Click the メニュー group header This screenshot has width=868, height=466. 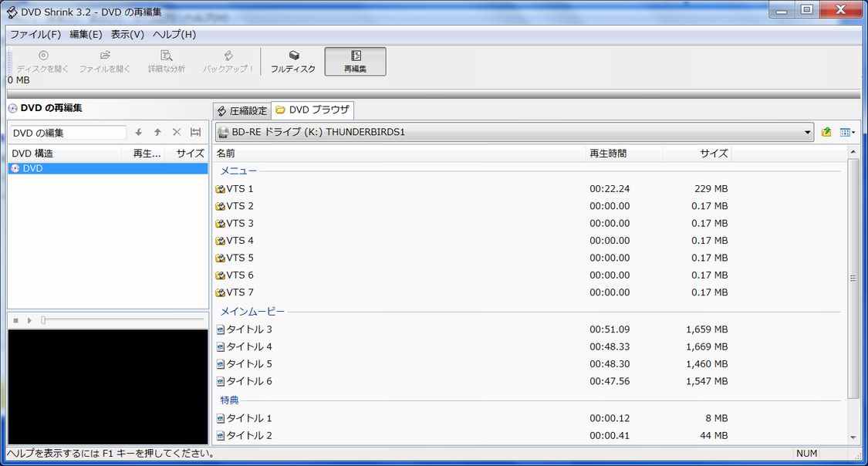[238, 171]
